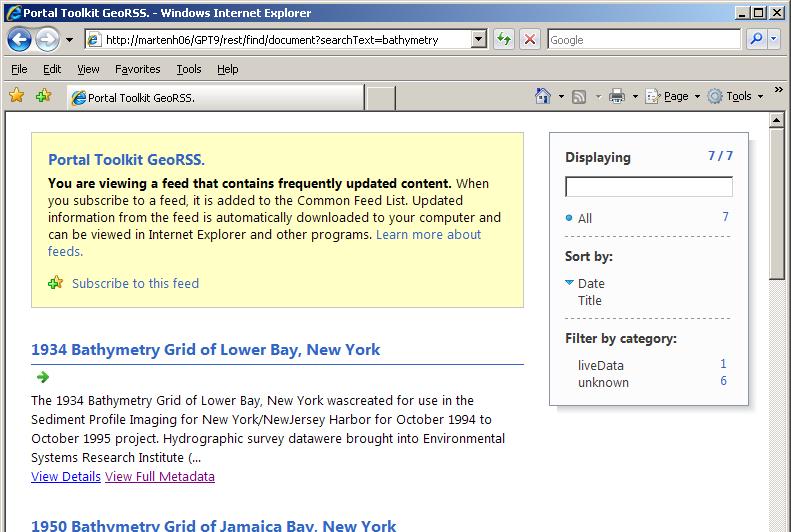The image size is (791, 532).
Task: Click the Home page icon
Action: [x=543, y=96]
